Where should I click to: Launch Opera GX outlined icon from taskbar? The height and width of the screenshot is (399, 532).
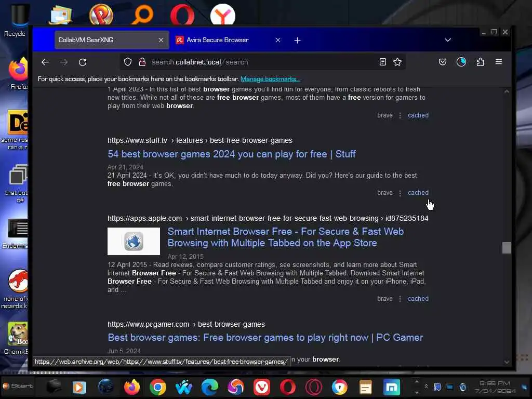point(314,387)
